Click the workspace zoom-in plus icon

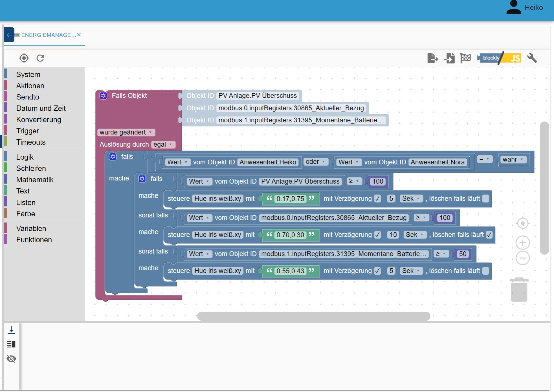522,243
